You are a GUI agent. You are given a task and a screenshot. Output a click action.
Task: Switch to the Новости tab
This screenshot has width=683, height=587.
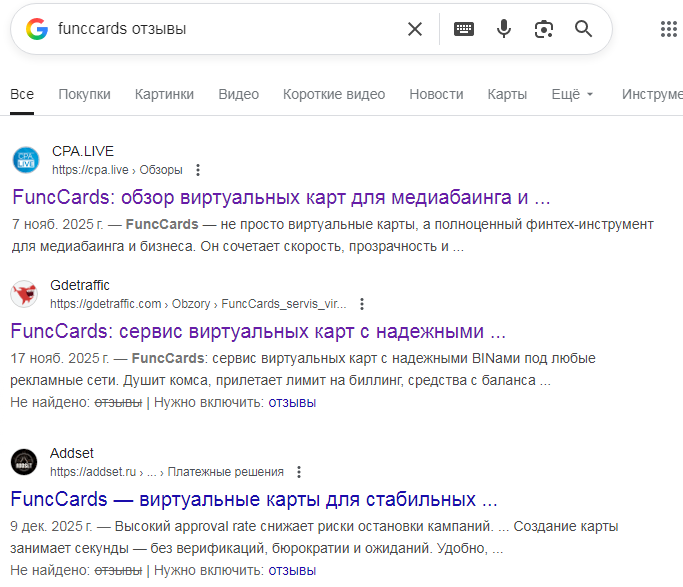pyautogui.click(x=436, y=94)
